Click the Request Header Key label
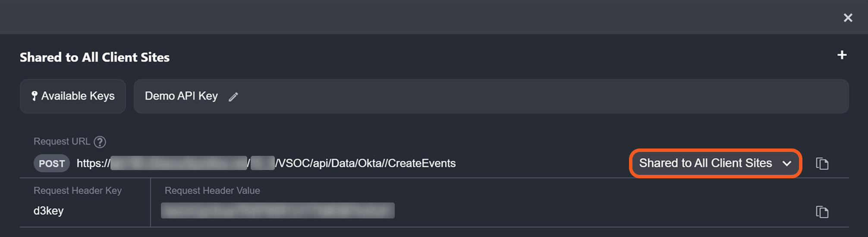868x237 pixels. pos(78,190)
